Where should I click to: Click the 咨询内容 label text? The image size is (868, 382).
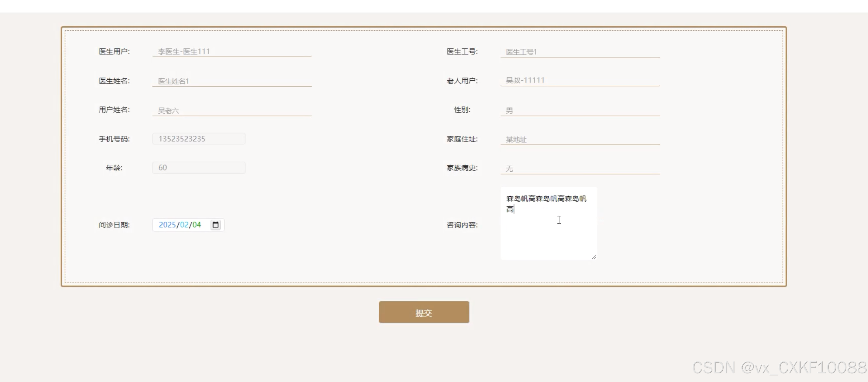(x=462, y=225)
